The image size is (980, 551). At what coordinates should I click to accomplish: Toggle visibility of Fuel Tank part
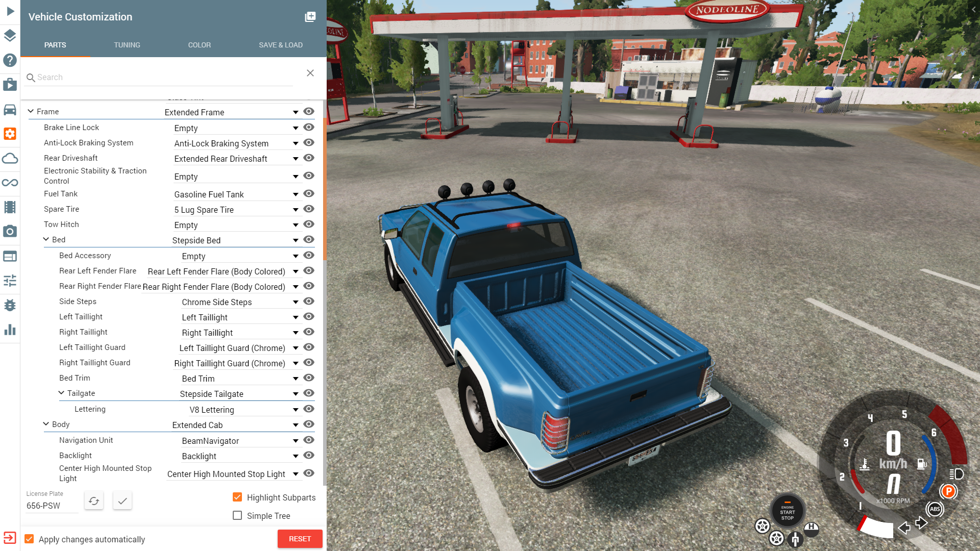click(x=309, y=193)
